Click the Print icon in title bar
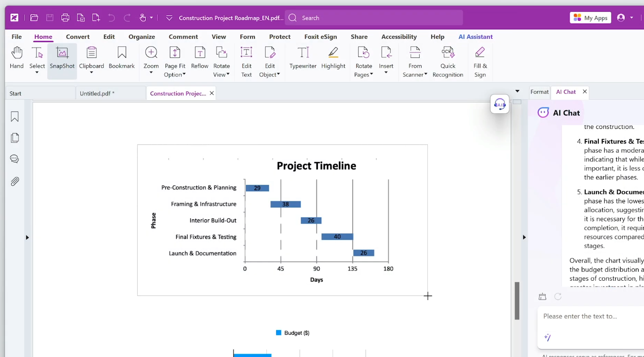Image resolution: width=644 pixels, height=357 pixels. click(x=65, y=18)
